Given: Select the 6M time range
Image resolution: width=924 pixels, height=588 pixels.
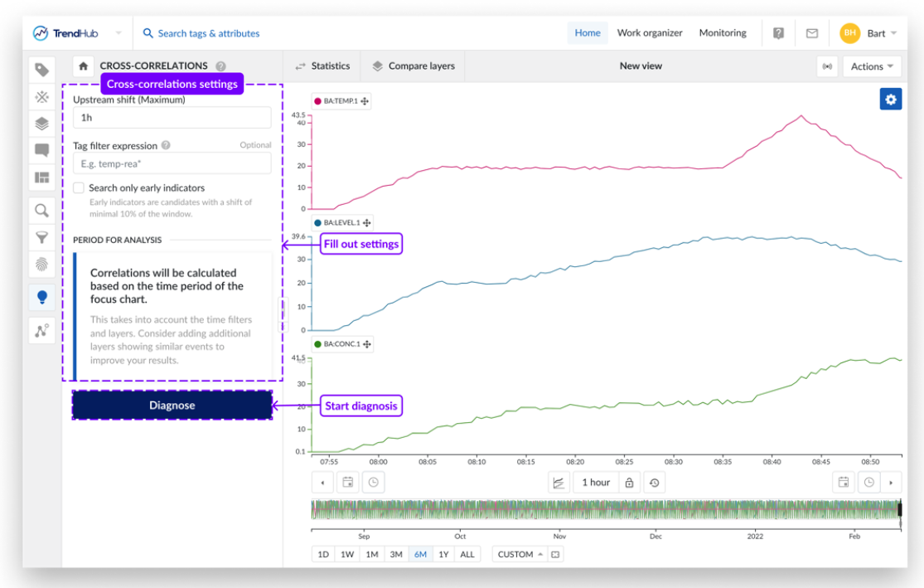Looking at the screenshot, I should [420, 554].
